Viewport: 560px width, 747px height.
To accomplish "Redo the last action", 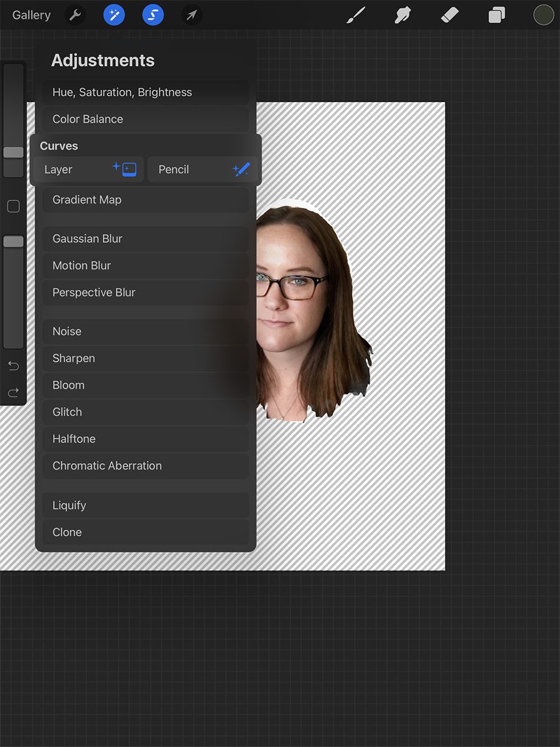I will click(13, 392).
